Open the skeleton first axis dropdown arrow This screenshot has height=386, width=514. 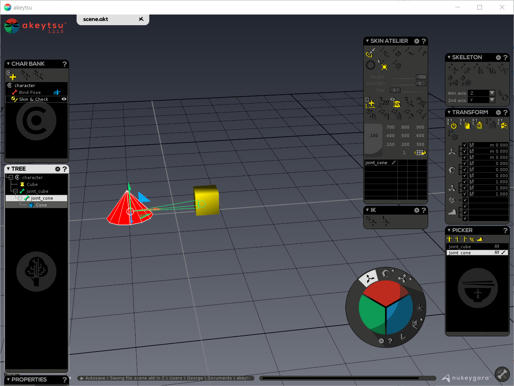(492, 93)
